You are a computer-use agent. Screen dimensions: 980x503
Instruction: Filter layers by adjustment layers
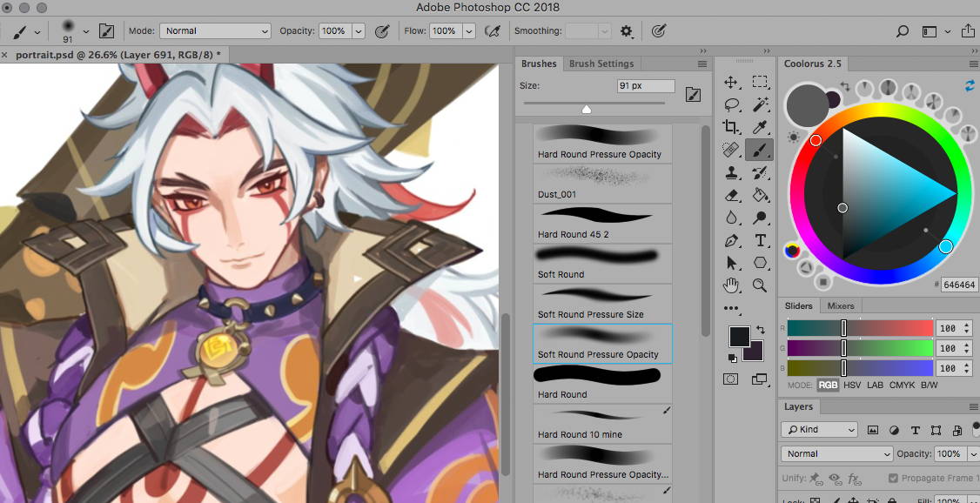coord(895,430)
